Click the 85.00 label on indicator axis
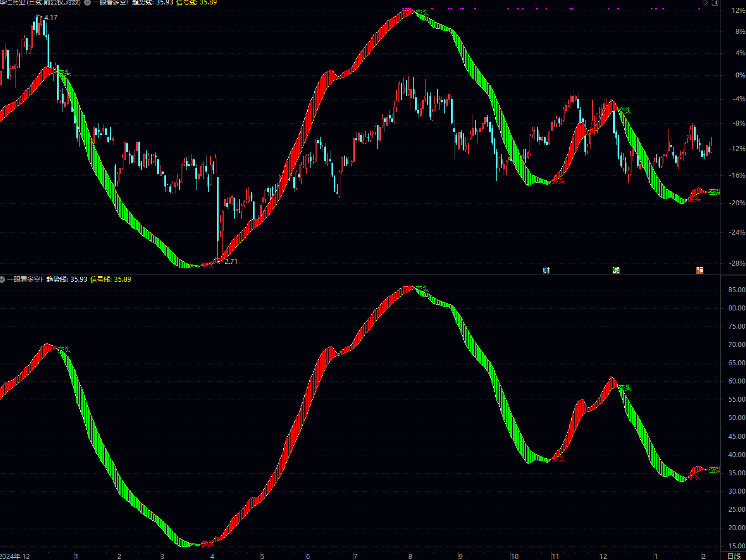The image size is (746, 560). tap(737, 290)
